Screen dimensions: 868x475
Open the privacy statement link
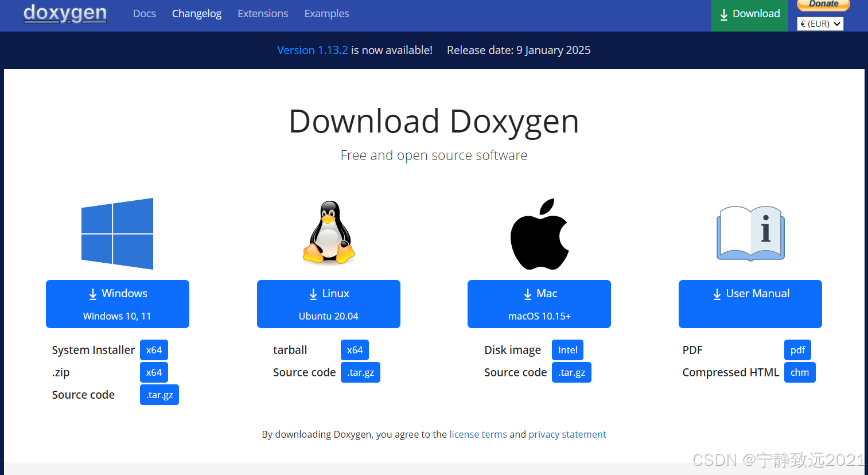(567, 434)
